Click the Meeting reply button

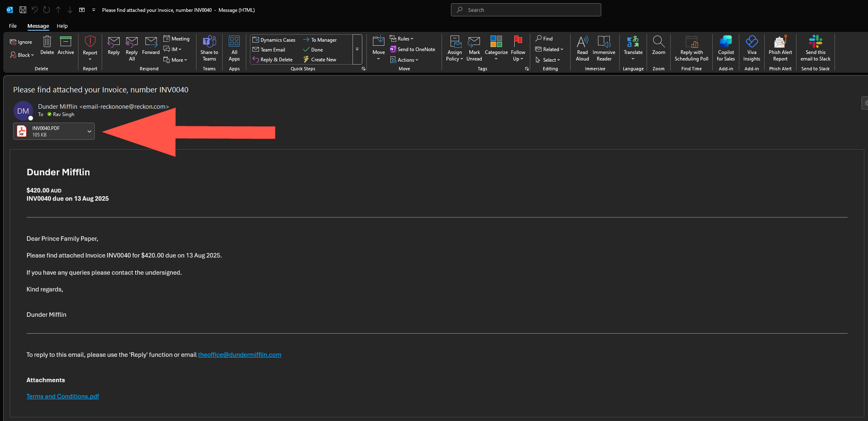(x=176, y=39)
